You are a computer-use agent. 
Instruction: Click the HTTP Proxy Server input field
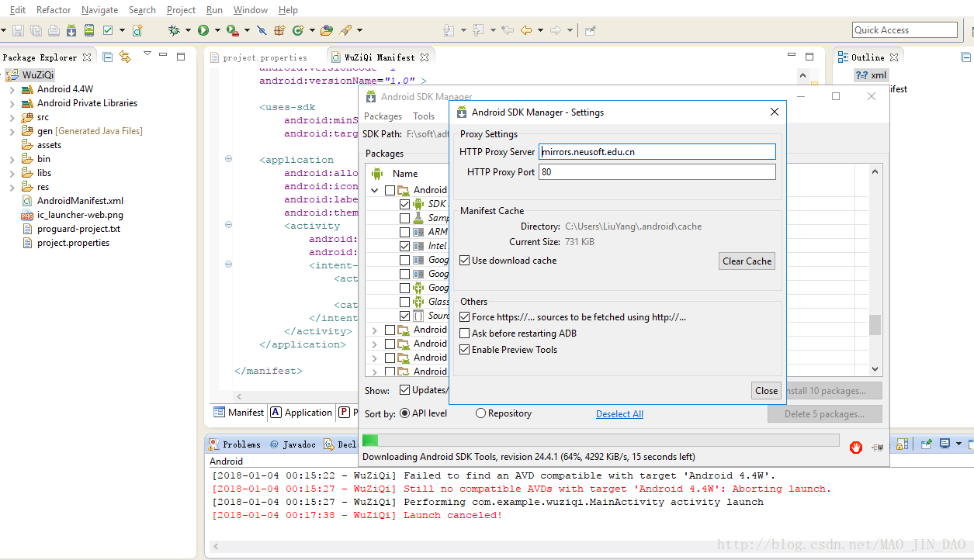pos(657,152)
